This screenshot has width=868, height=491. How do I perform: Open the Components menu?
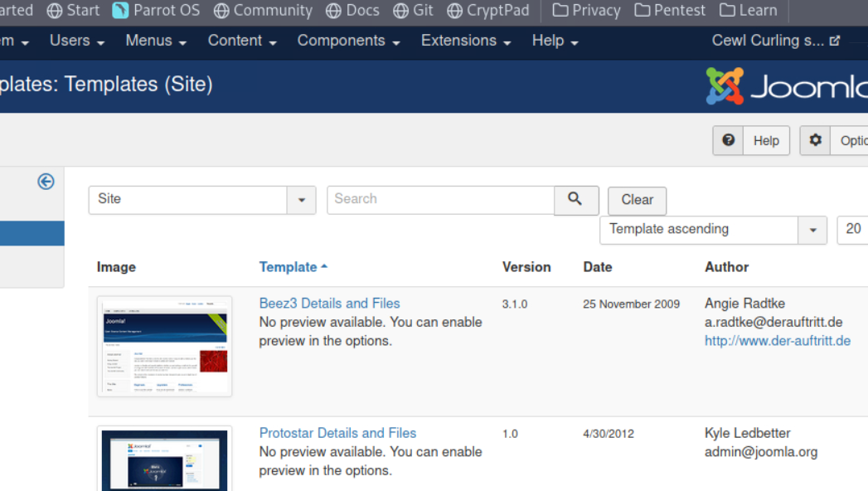(x=348, y=41)
